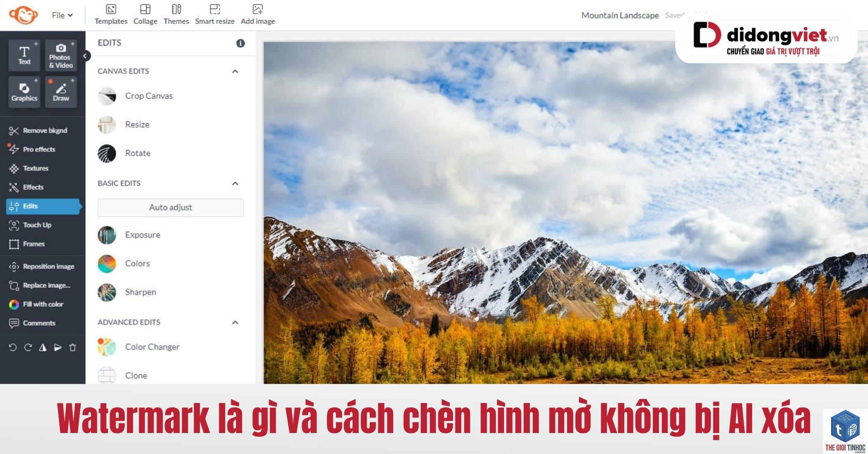
Task: Click the Rotate option
Action: click(x=124, y=153)
